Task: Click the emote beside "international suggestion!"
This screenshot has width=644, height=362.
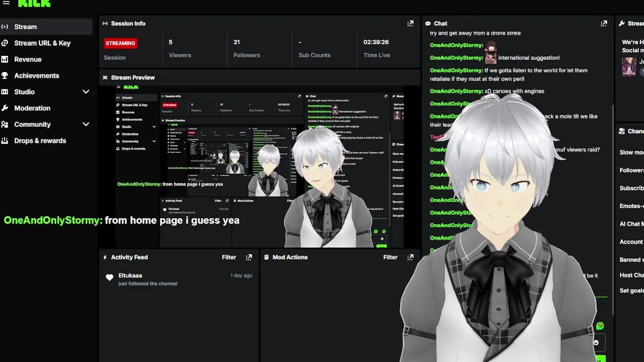Action: pos(491,58)
